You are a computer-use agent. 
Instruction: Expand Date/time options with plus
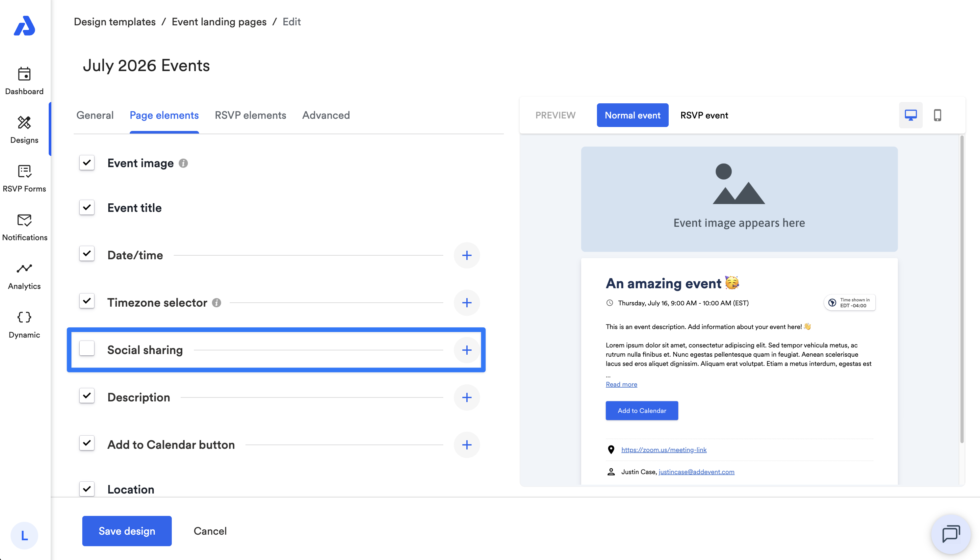[x=467, y=255]
